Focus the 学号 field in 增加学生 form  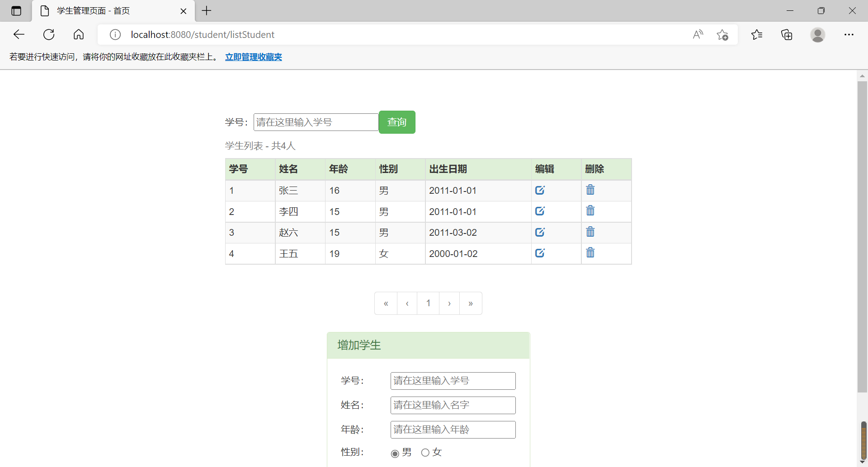tap(453, 381)
